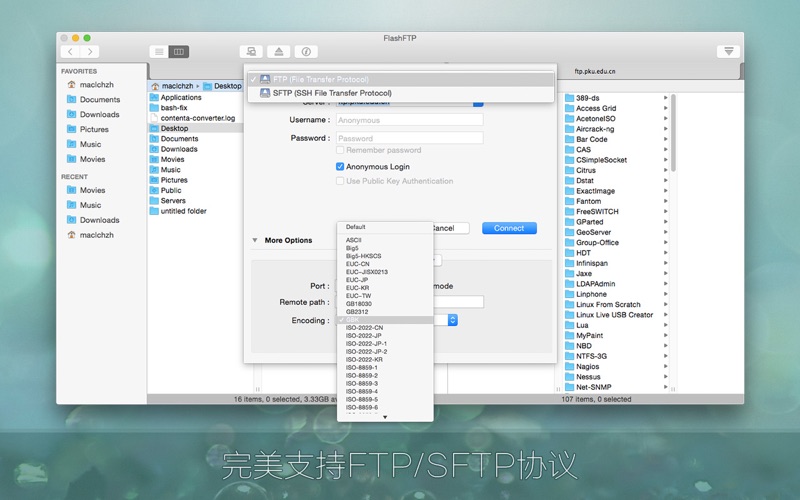This screenshot has width=800, height=500.
Task: Select ISO-2022-KR in encoding list
Action: 385,359
